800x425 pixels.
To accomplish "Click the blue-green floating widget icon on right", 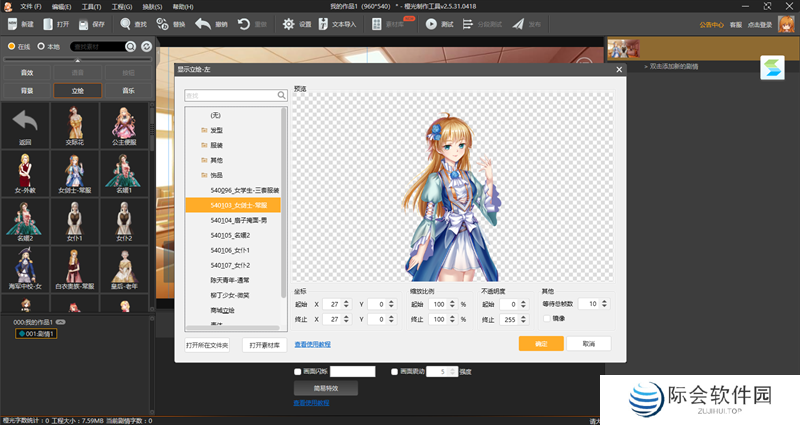I will click(772, 67).
